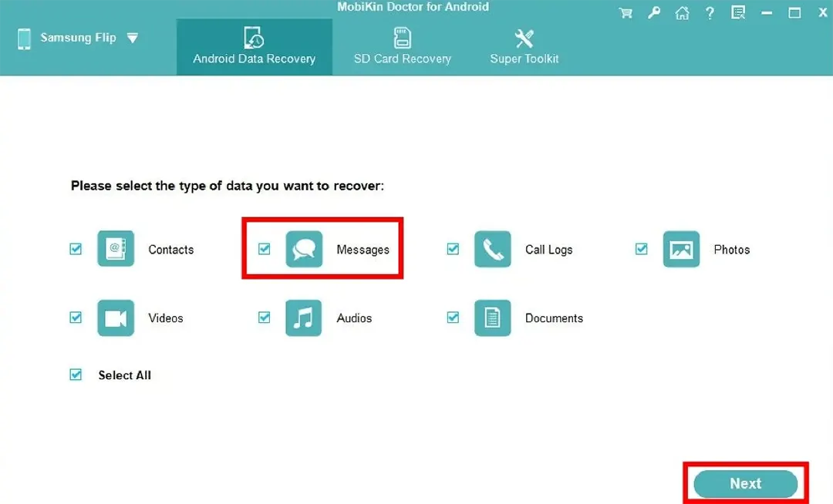Click the Videos camera icon
The image size is (833, 504).
[x=116, y=318]
